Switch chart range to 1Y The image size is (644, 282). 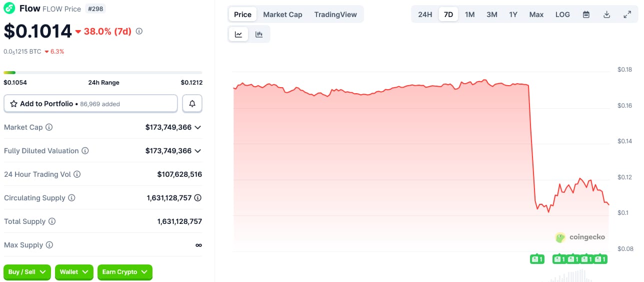[513, 15]
